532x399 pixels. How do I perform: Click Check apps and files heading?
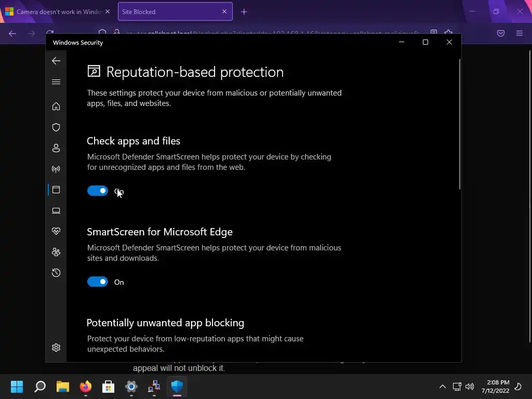pyautogui.click(x=134, y=141)
